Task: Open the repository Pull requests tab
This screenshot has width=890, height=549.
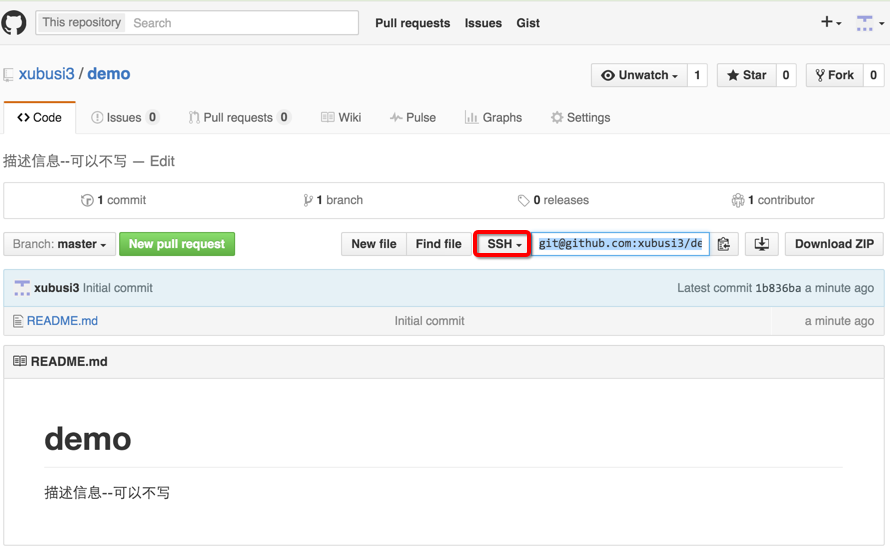Action: [239, 118]
